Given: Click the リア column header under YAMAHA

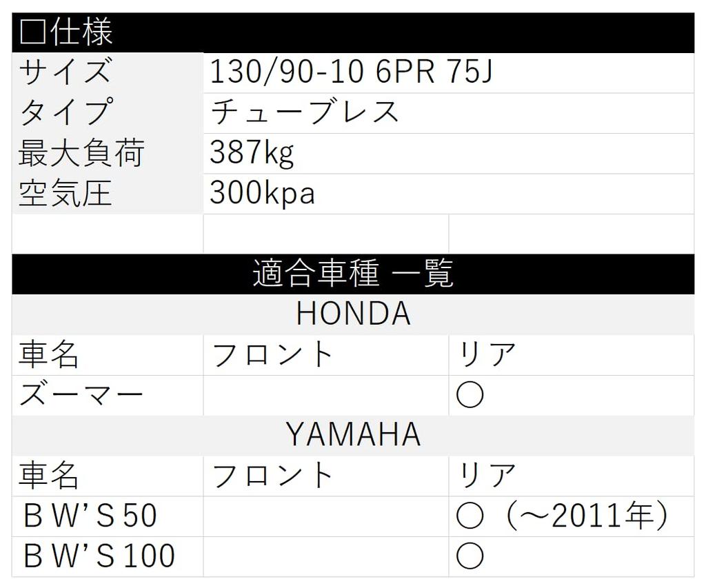Looking at the screenshot, I should pyautogui.click(x=487, y=476).
